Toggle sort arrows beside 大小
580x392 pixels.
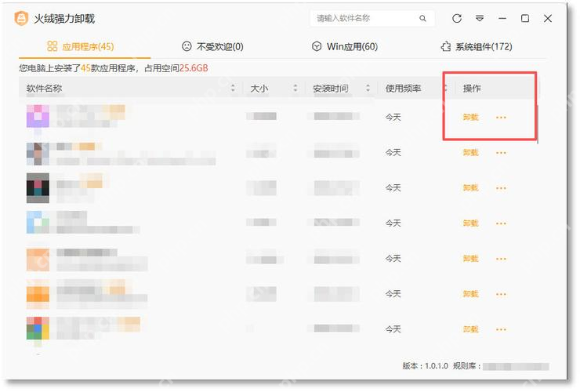295,88
